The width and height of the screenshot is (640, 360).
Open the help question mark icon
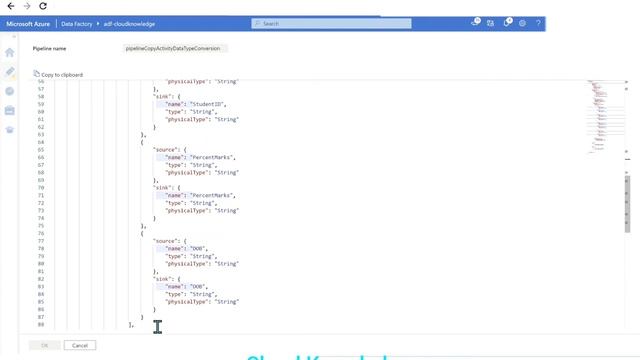[x=538, y=23]
